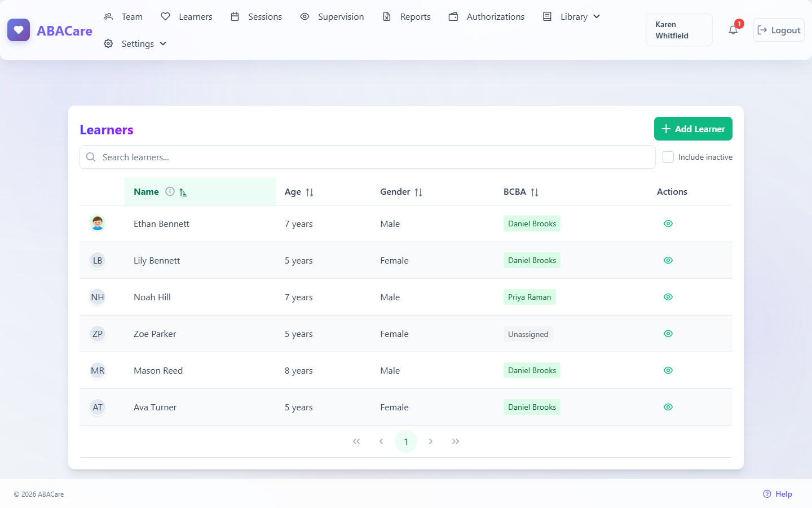View Ethan Bennett's details via eye icon
The image size is (812, 508).
(668, 224)
